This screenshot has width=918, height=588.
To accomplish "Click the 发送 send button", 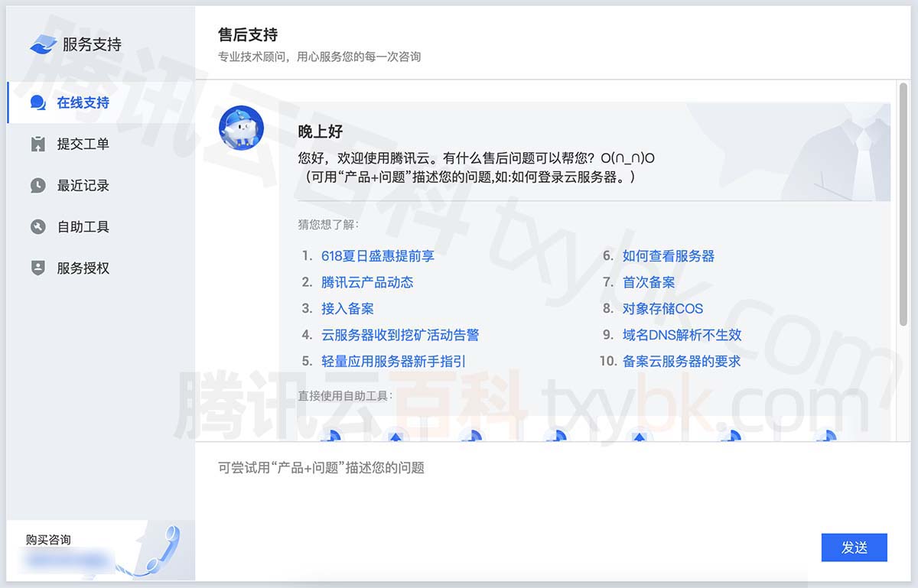I will point(854,547).
